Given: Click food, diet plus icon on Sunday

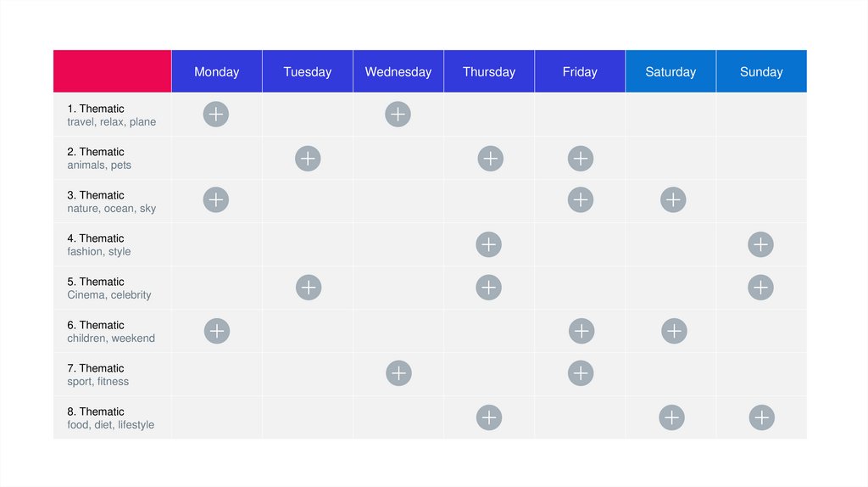Looking at the screenshot, I should pos(762,417).
